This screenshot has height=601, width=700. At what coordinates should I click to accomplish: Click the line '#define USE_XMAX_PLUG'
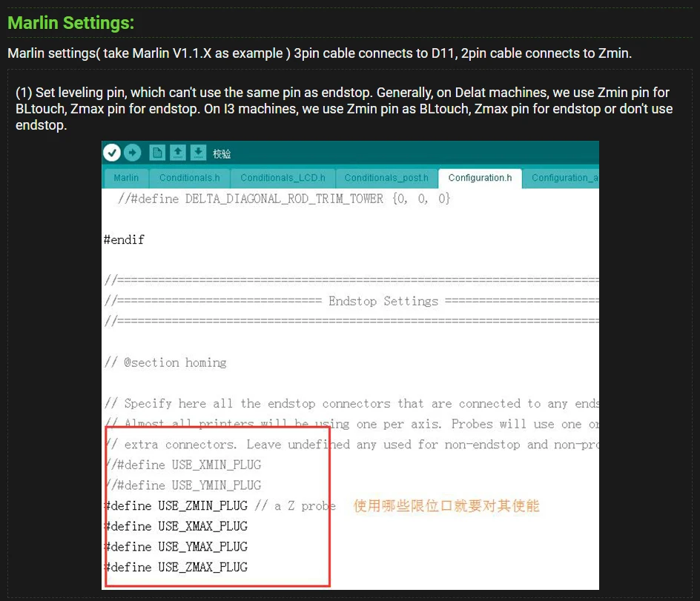176,526
